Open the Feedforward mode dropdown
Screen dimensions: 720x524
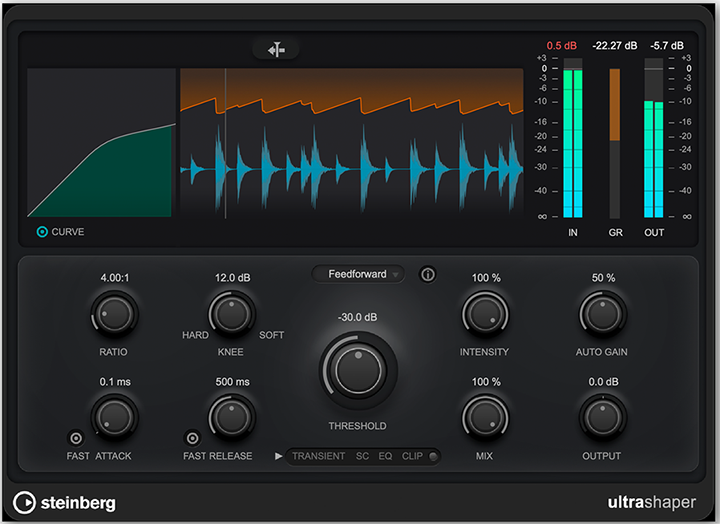click(358, 274)
